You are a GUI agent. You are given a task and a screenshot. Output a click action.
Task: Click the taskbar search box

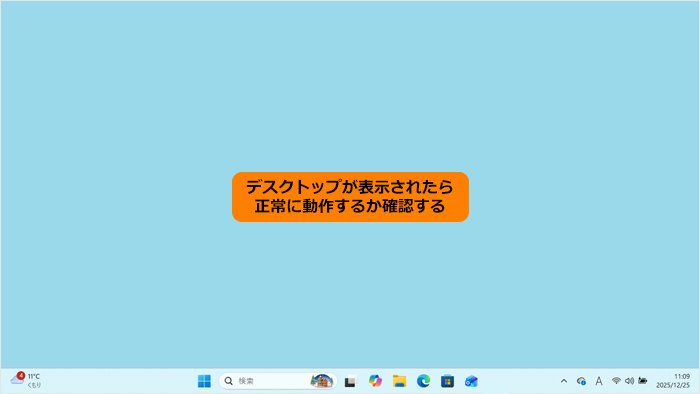coord(278,381)
